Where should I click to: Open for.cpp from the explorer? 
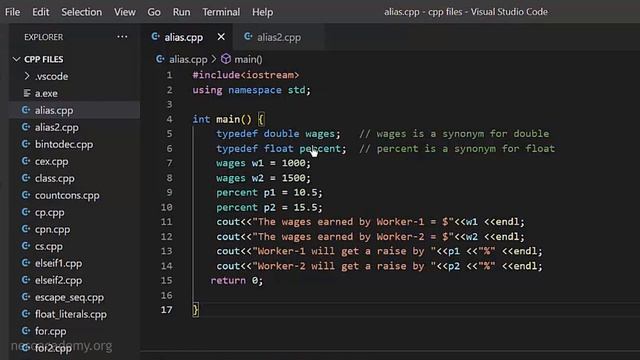(51, 331)
